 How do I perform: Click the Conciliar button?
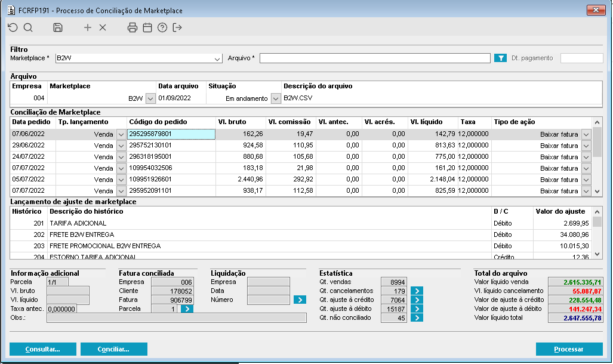point(113,349)
